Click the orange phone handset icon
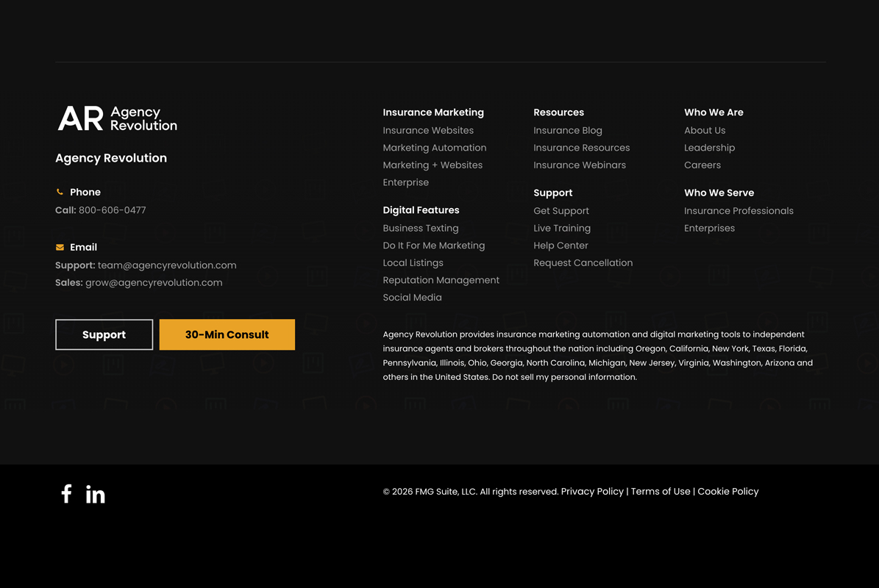 click(x=60, y=192)
